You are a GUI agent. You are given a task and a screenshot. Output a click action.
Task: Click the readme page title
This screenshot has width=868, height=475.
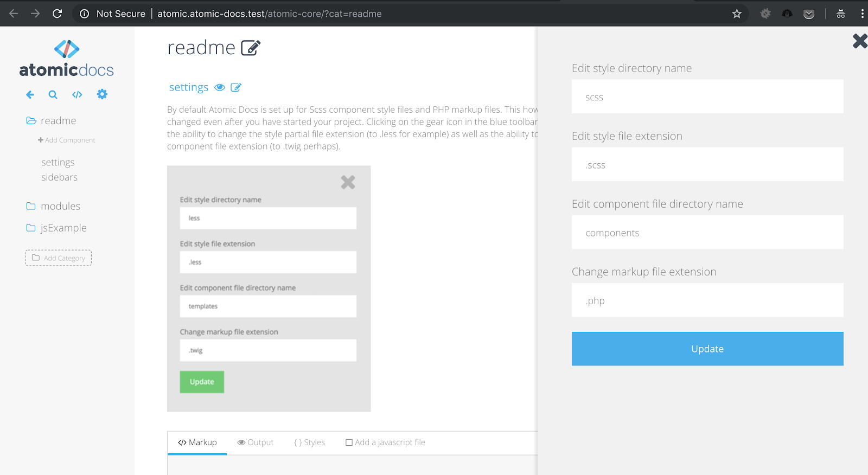(201, 48)
